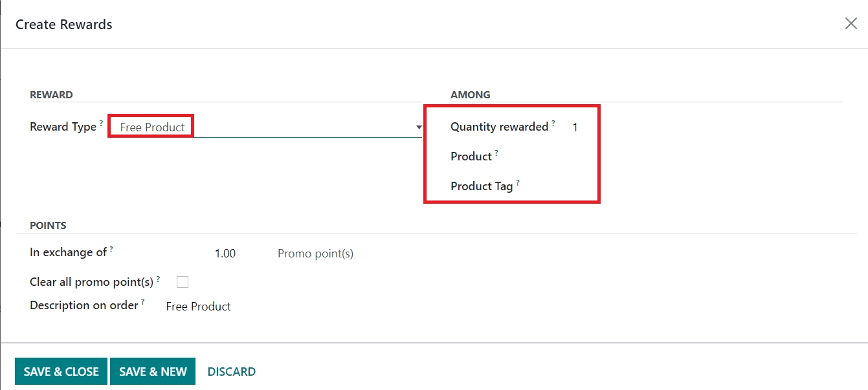
Task: Click the In exchange of points field
Action: tap(225, 254)
